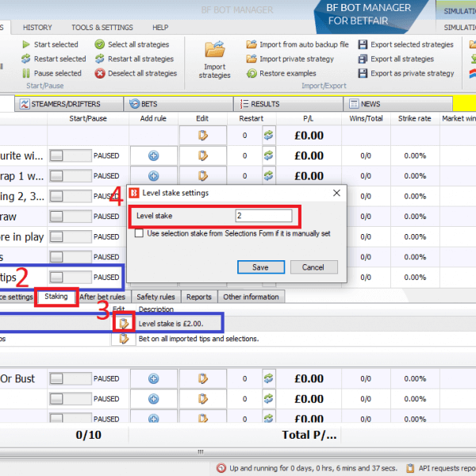The height and width of the screenshot is (476, 476).
Task: Click the Level stake input field
Action: point(263,216)
